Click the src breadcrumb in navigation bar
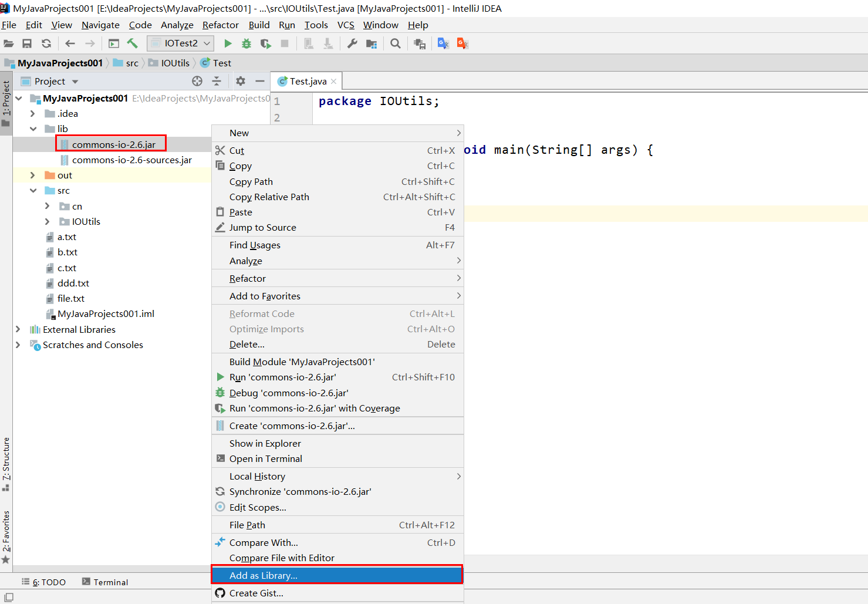This screenshot has height=604, width=868. (126, 63)
